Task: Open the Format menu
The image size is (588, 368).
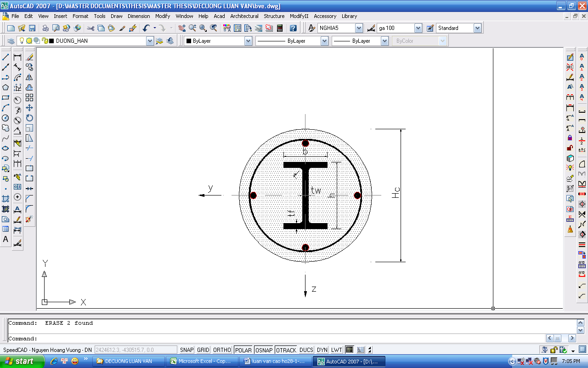Action: [x=80, y=16]
